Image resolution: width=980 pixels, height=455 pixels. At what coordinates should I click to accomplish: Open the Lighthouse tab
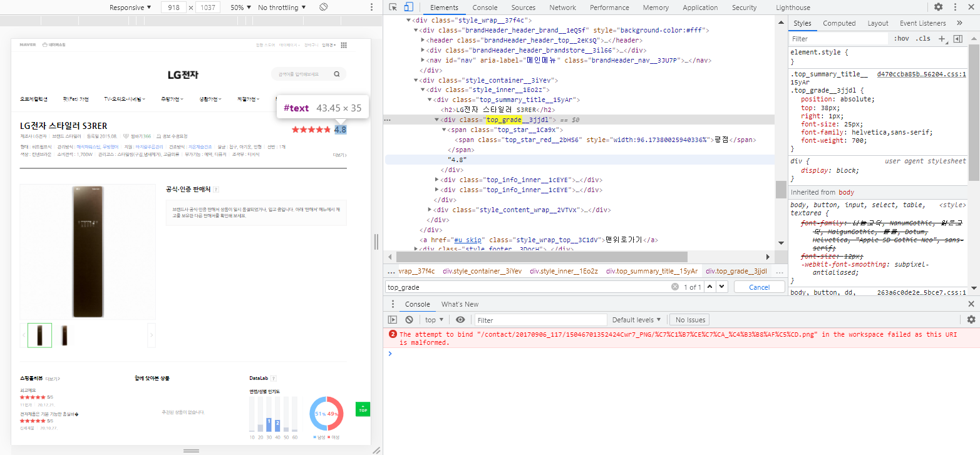coord(793,8)
